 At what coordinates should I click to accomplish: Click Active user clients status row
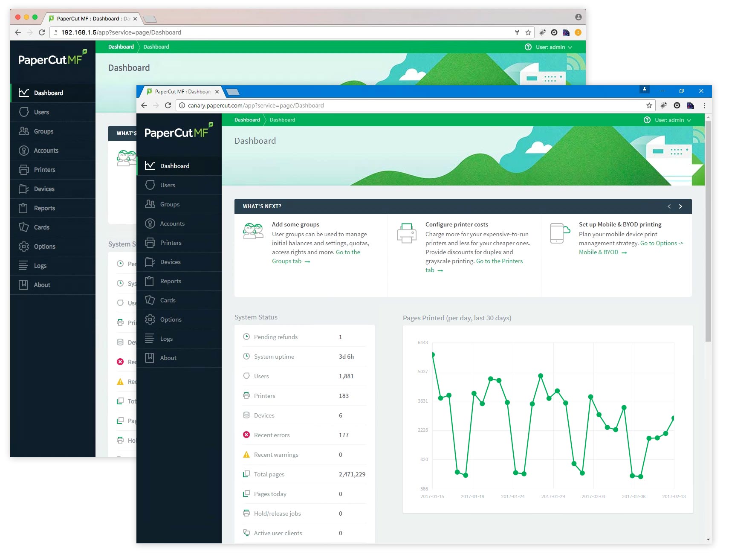click(x=304, y=533)
